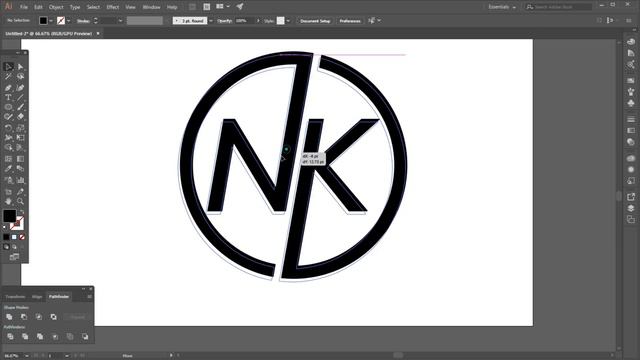640x360 pixels.
Task: Activate the Type tool
Action: coord(9,98)
